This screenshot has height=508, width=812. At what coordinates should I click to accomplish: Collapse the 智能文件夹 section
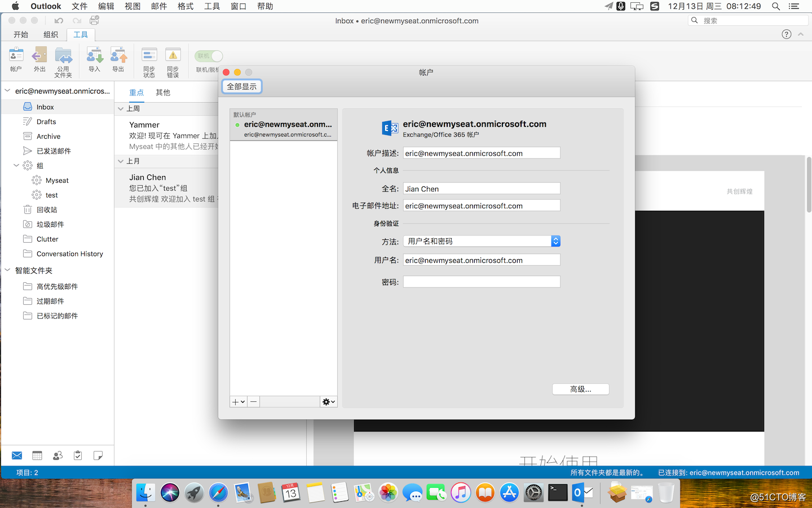point(7,270)
